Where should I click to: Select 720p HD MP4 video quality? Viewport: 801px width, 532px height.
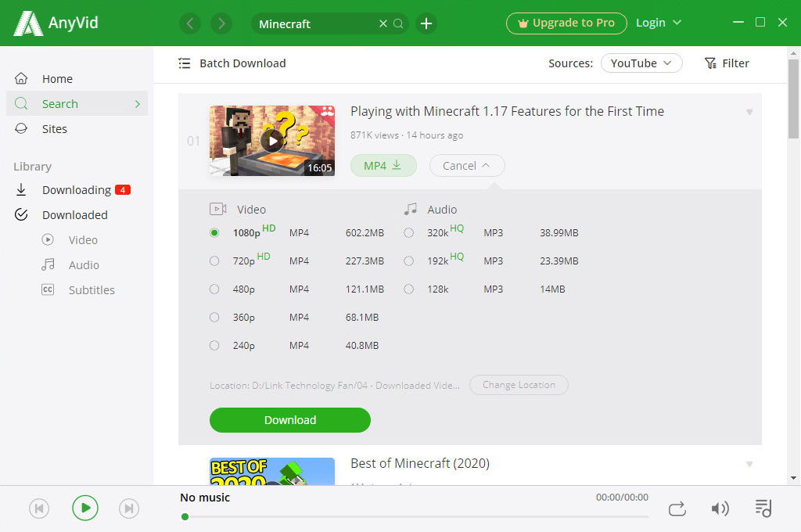[214, 261]
